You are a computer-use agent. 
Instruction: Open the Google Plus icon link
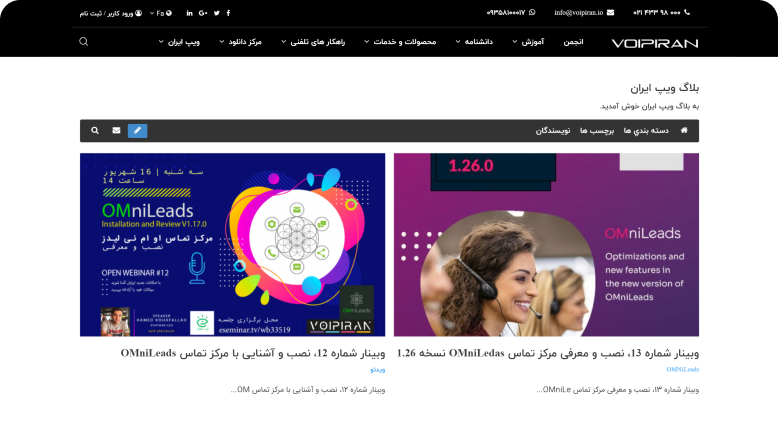[x=203, y=13]
